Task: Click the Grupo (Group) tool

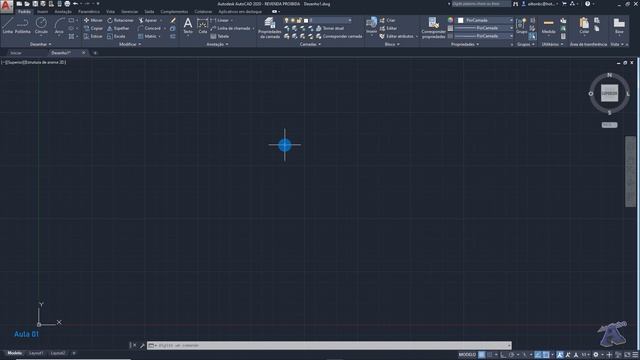Action: [521, 25]
